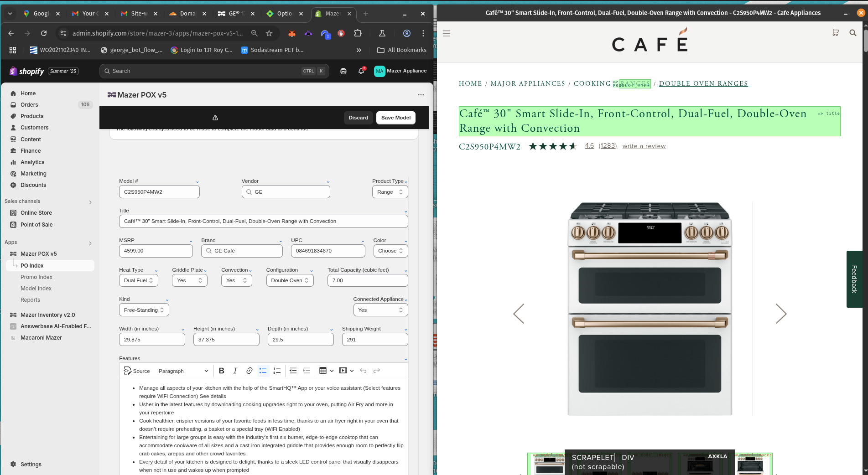Click the Bold formatting icon in editor

(x=221, y=371)
